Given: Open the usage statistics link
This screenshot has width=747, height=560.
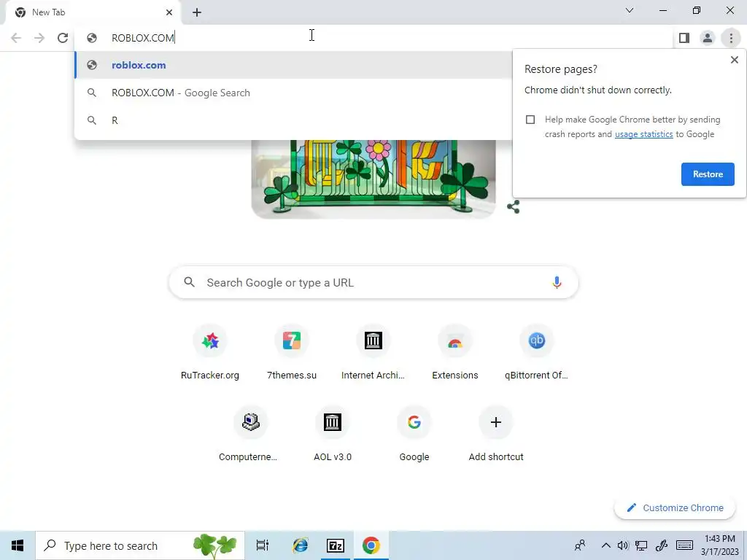Looking at the screenshot, I should 643,134.
